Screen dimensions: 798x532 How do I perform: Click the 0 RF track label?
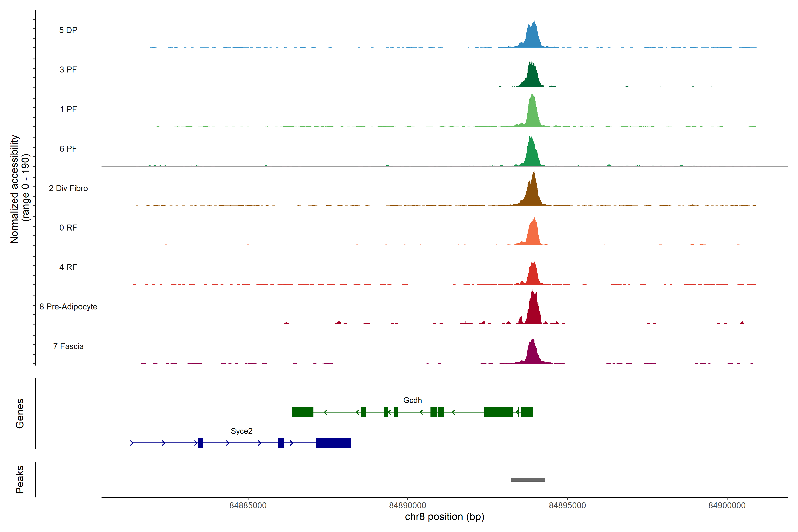(68, 228)
